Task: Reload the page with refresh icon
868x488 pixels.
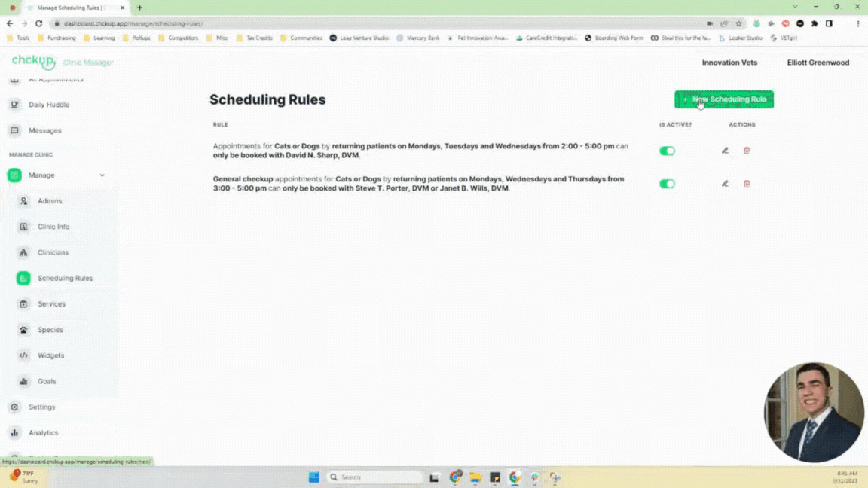Action: 38,24
